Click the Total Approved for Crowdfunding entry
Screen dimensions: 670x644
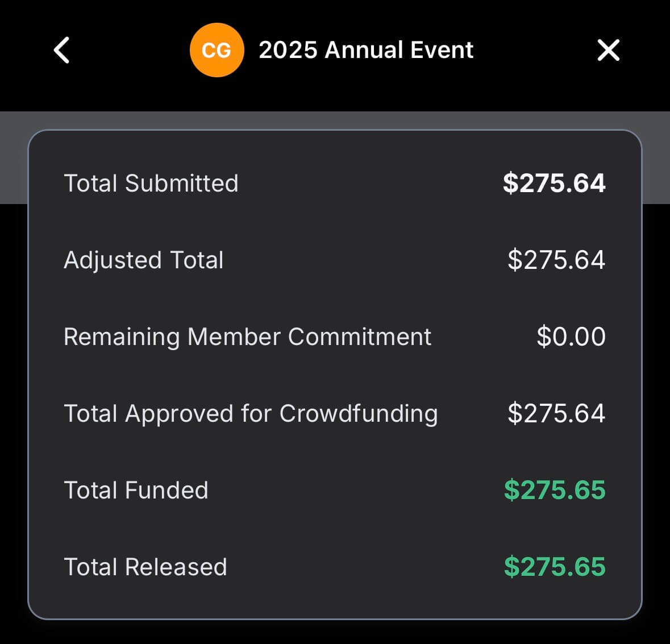point(335,413)
